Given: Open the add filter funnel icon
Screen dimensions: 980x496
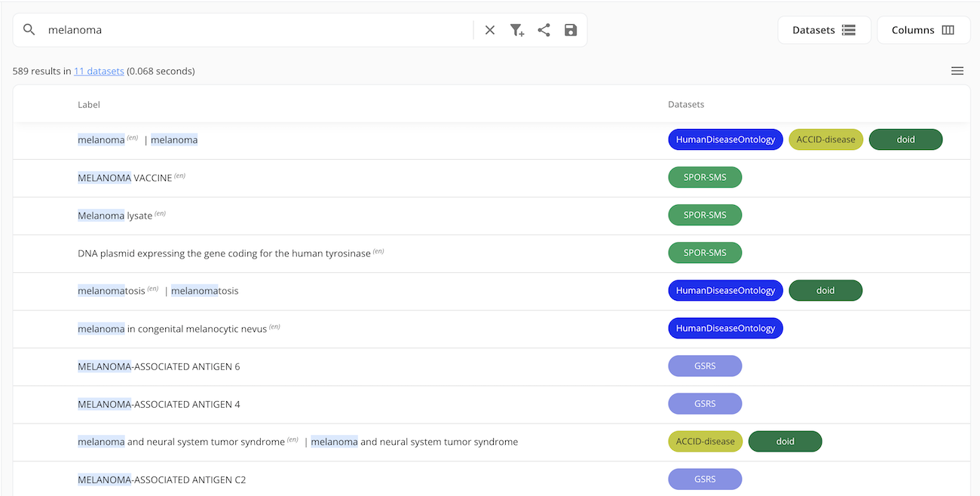Looking at the screenshot, I should tap(516, 30).
